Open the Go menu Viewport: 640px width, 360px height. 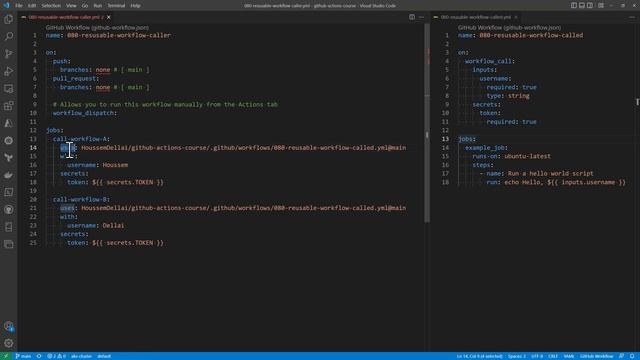[x=84, y=6]
